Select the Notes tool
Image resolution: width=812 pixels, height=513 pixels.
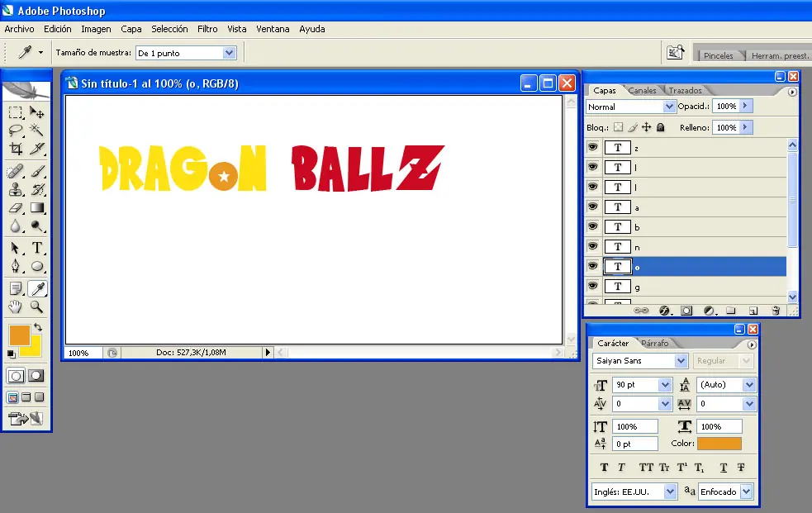[16, 288]
